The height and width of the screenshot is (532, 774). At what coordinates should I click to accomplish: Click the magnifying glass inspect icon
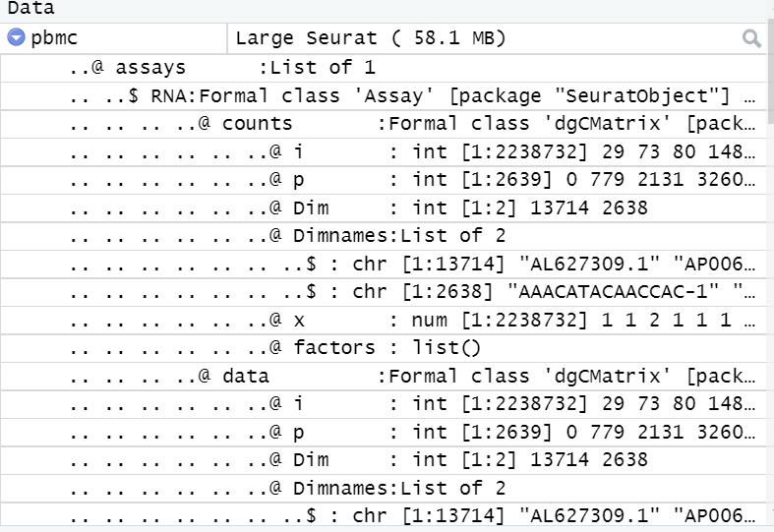(x=751, y=38)
